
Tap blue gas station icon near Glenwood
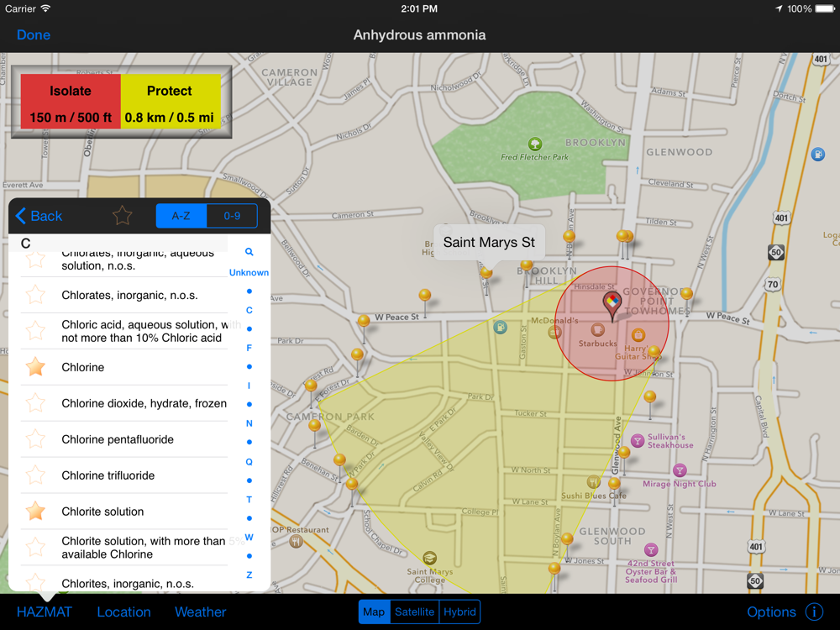coord(817,155)
